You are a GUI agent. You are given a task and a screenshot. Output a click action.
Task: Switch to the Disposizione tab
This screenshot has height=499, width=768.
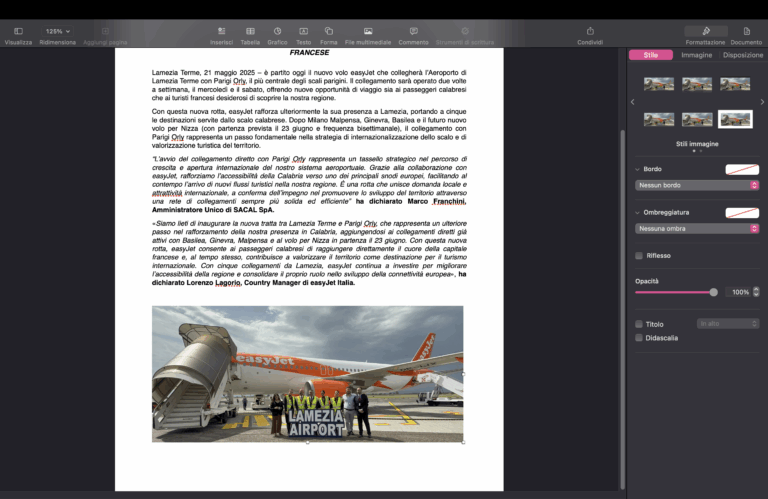[x=743, y=55]
